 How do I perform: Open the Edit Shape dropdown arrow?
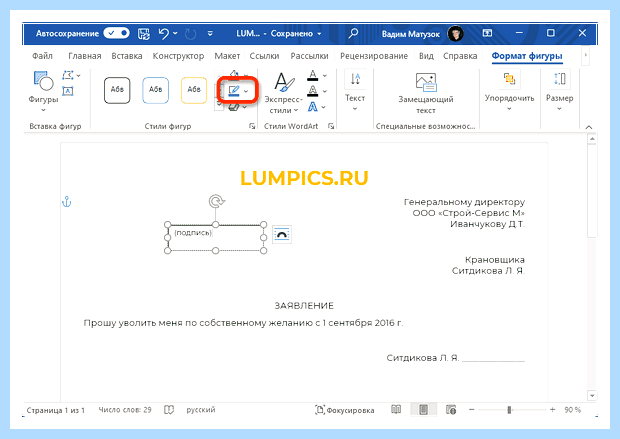(78, 76)
